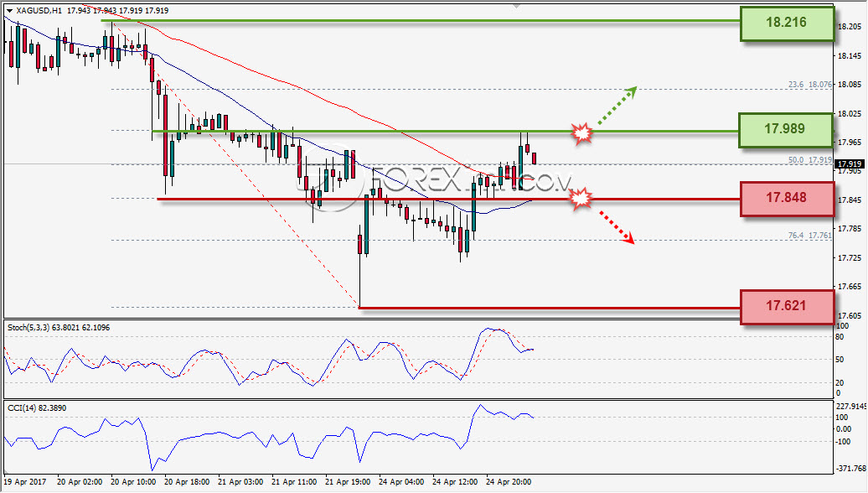Click the 17.785 price axis value
This screenshot has width=868, height=493.
(850, 228)
